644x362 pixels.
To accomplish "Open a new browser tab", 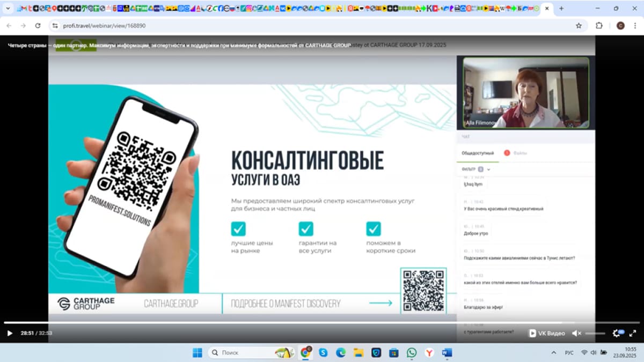I will coord(561,9).
